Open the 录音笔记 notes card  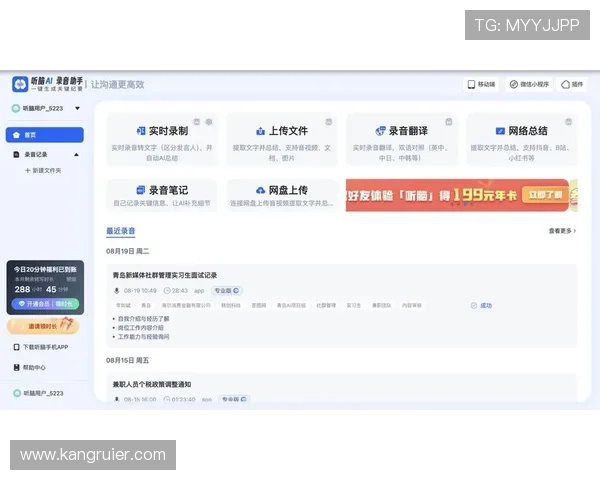162,195
